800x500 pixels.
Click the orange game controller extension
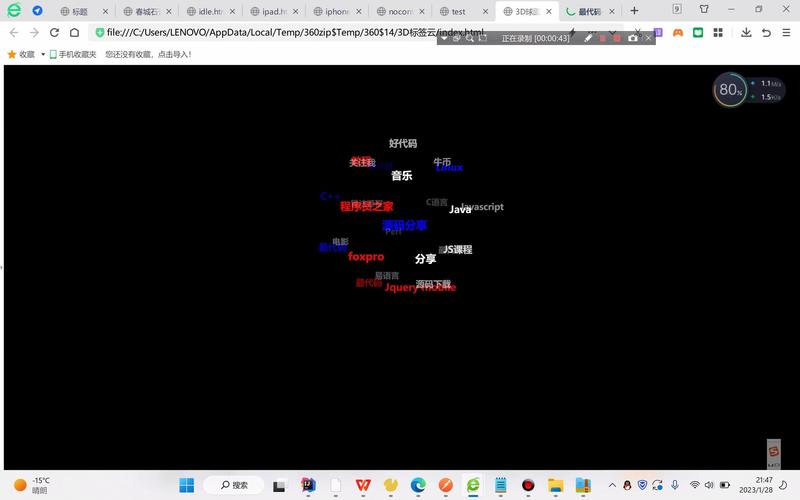click(678, 33)
